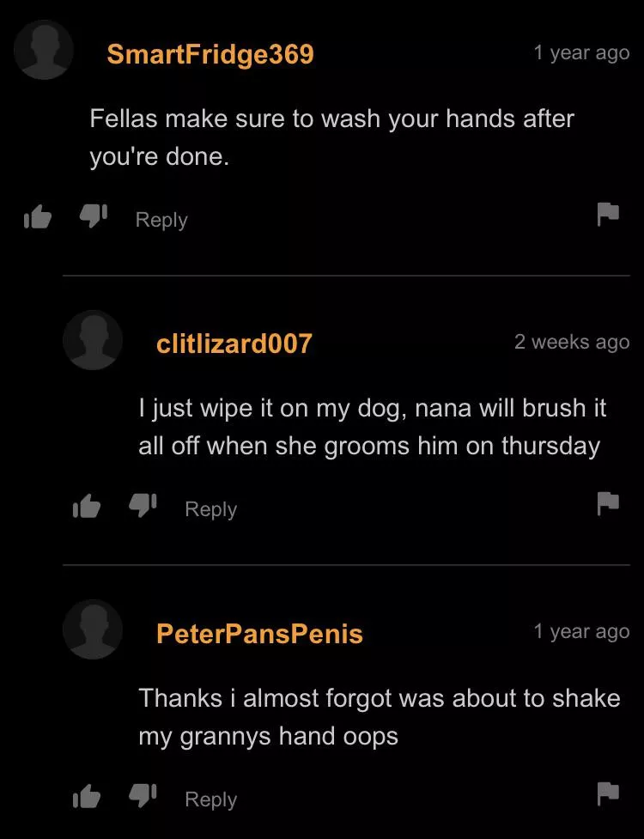Image resolution: width=644 pixels, height=839 pixels.
Task: Downvote the comment about shaking granny's hand
Action: tap(143, 796)
